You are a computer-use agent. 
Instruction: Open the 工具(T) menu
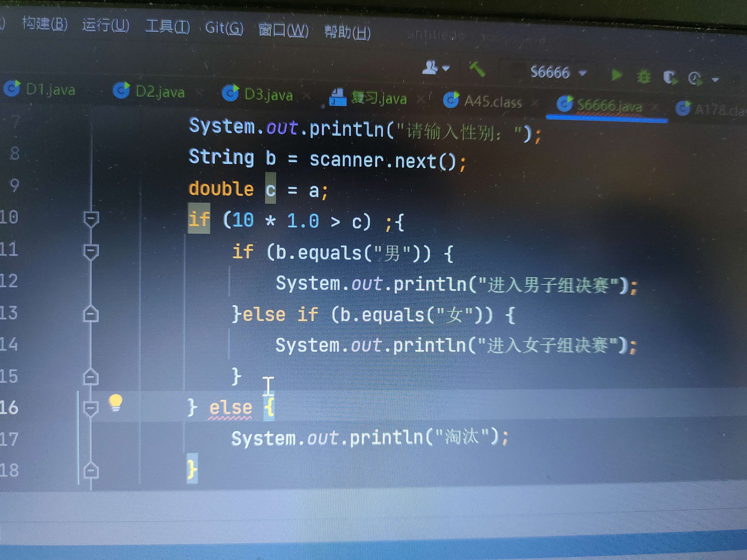coord(167,27)
